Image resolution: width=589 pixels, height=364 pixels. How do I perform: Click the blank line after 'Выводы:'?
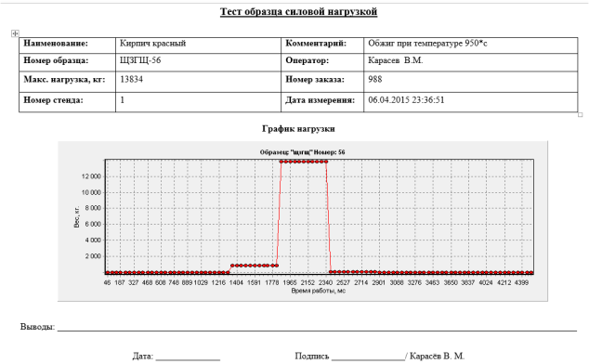pyautogui.click(x=317, y=331)
